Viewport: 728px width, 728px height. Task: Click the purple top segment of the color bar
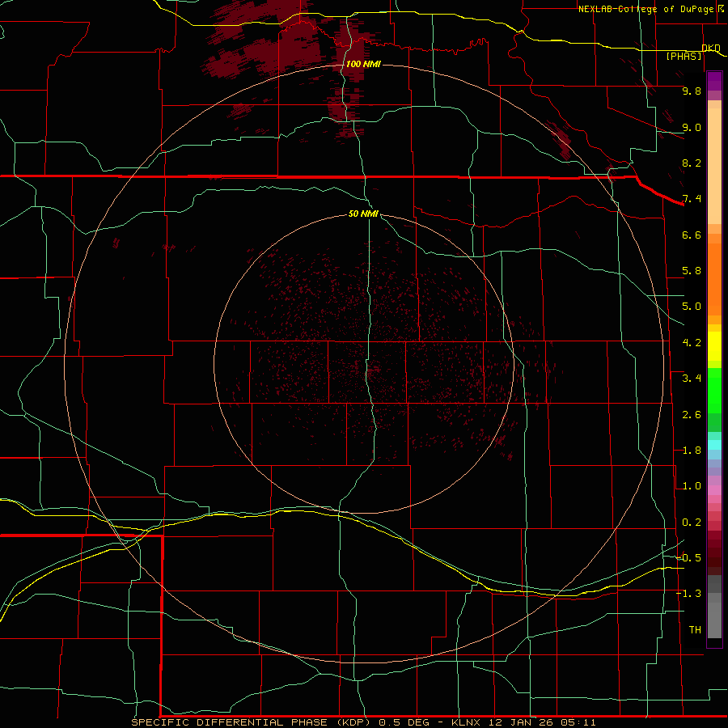tap(714, 81)
